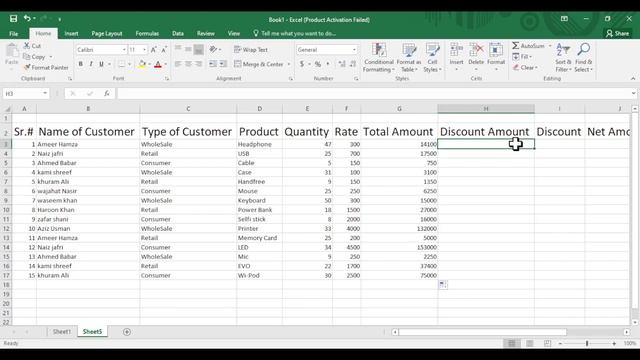Apply Accounting dollar number format
The image size is (640, 360).
pos(302,64)
